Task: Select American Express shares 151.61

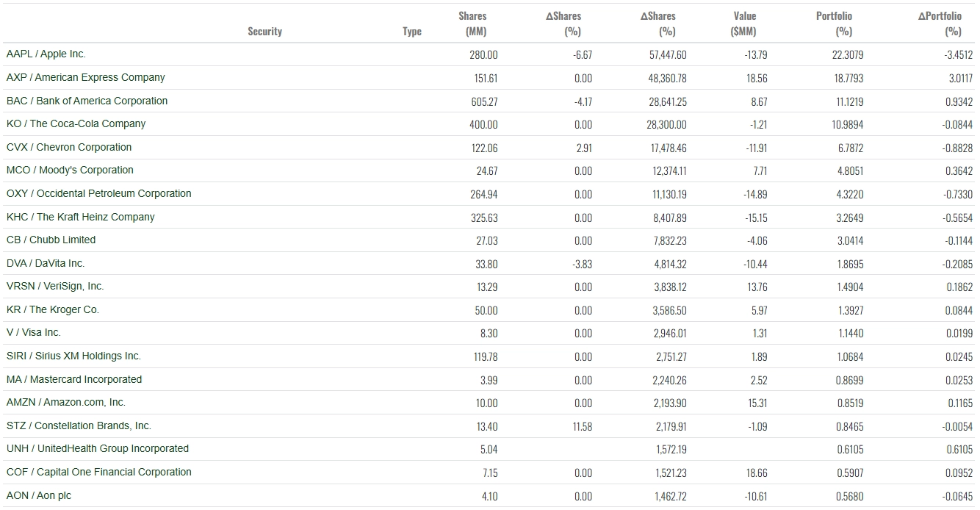Action: [486, 79]
